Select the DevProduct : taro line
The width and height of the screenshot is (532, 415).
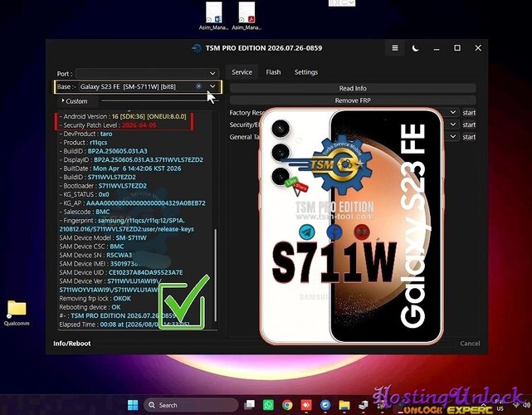85,134
